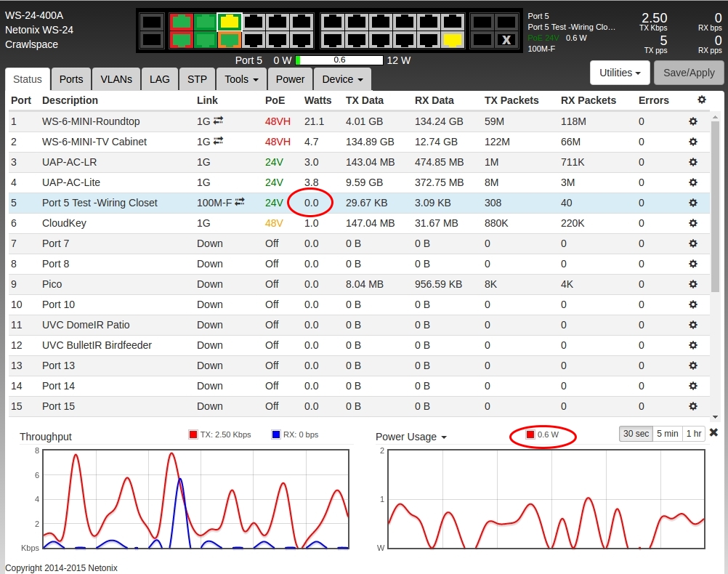
Task: Open settings gear for WS-6-MINI-TV Cabinet row
Action: [692, 142]
